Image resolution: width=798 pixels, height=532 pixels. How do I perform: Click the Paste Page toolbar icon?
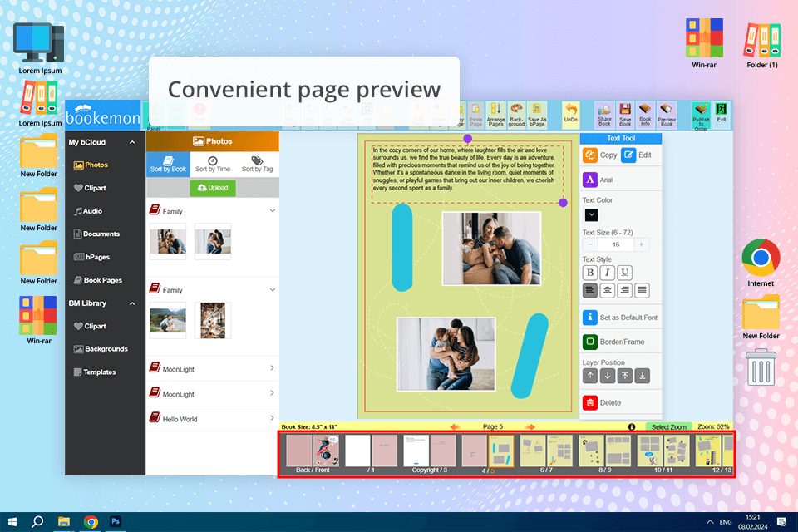475,115
